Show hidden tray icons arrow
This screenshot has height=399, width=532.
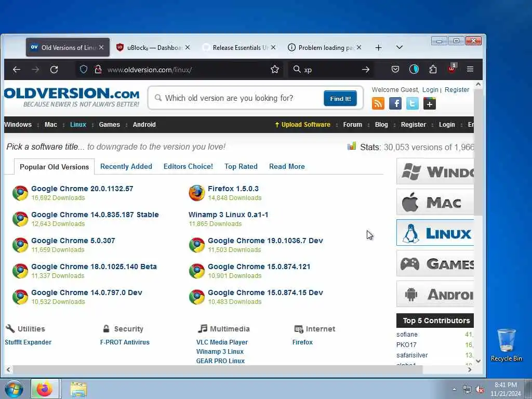coord(454,390)
